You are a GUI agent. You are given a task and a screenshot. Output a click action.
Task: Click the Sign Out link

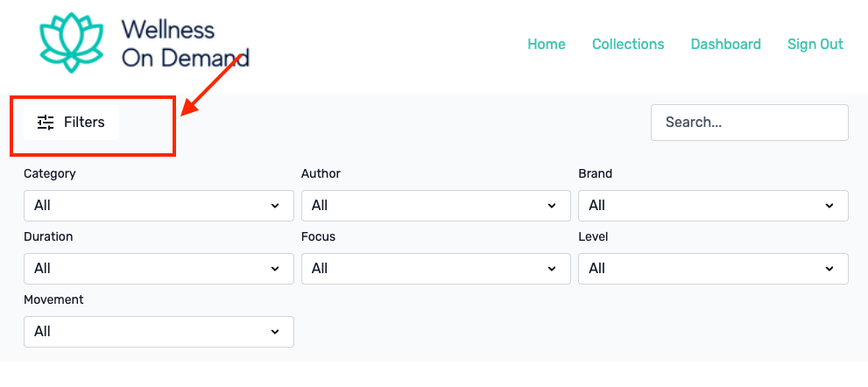pos(815,45)
